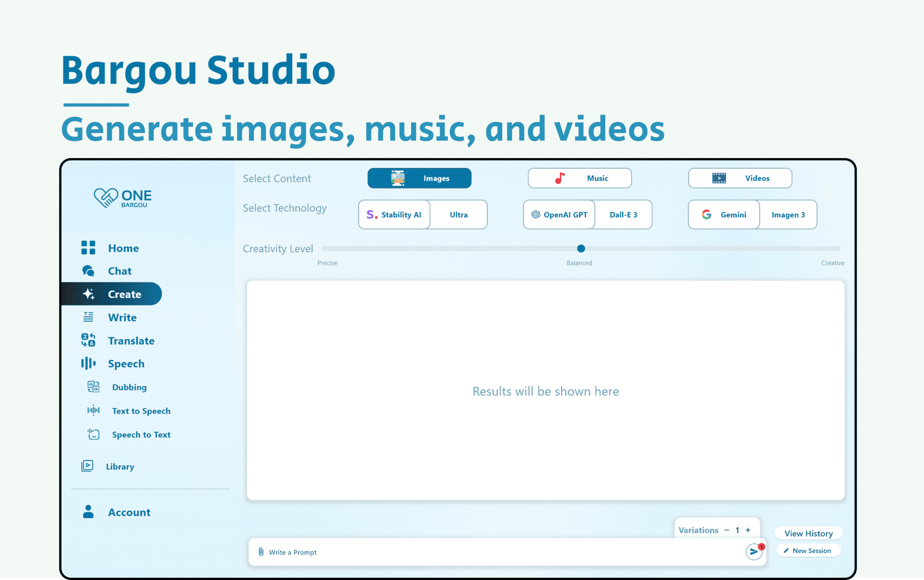
Task: Click the send prompt arrow button
Action: coord(753,551)
